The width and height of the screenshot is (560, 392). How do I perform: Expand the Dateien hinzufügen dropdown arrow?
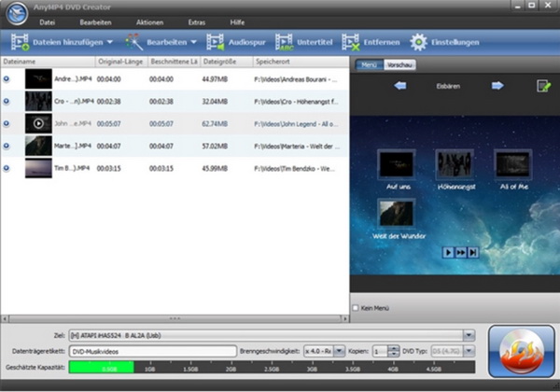click(109, 42)
